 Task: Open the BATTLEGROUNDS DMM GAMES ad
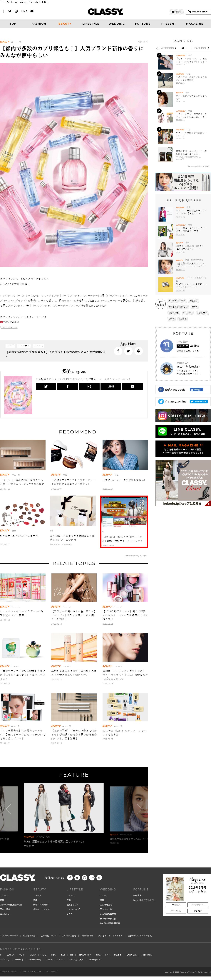[x=124, y=521]
